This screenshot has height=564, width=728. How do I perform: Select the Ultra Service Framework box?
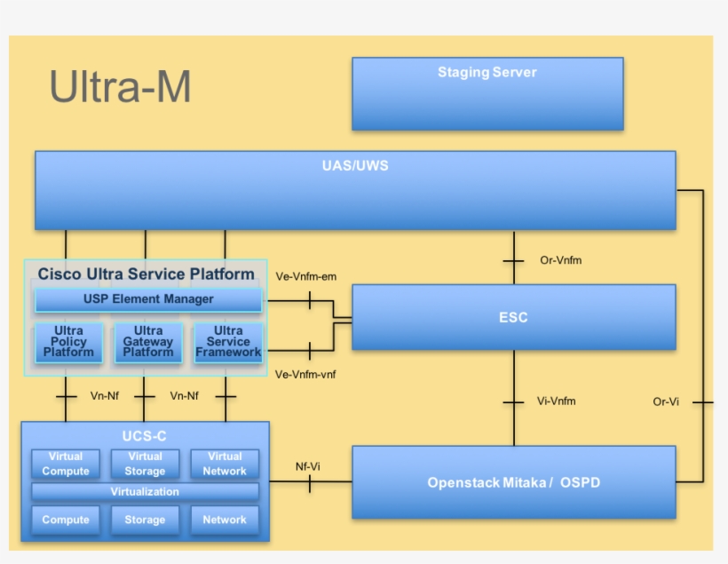pyautogui.click(x=228, y=342)
